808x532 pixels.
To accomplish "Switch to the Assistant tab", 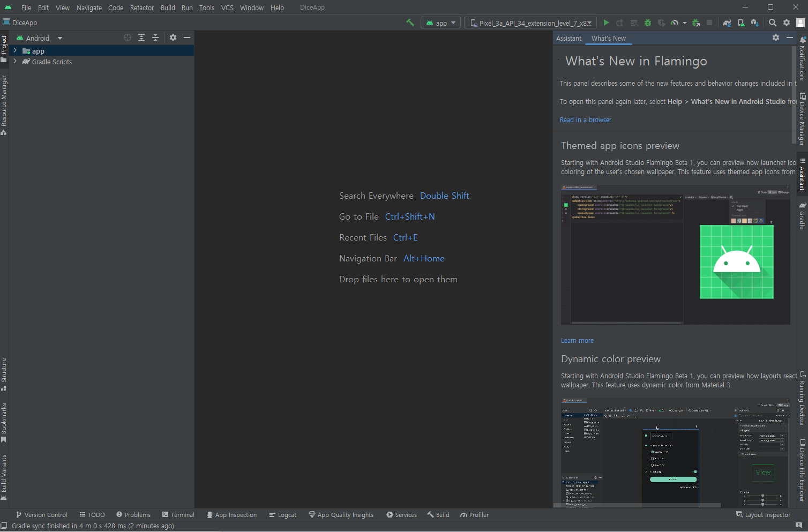I will pos(568,38).
